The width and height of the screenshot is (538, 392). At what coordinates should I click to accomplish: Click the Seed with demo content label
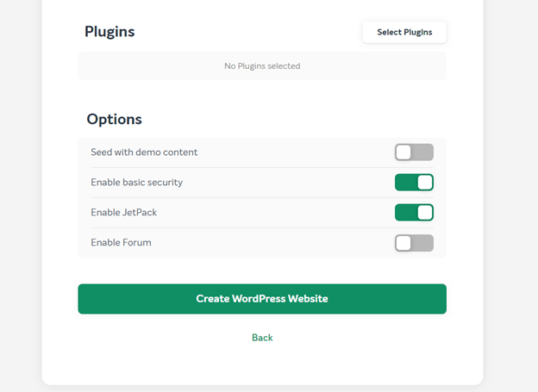(144, 152)
